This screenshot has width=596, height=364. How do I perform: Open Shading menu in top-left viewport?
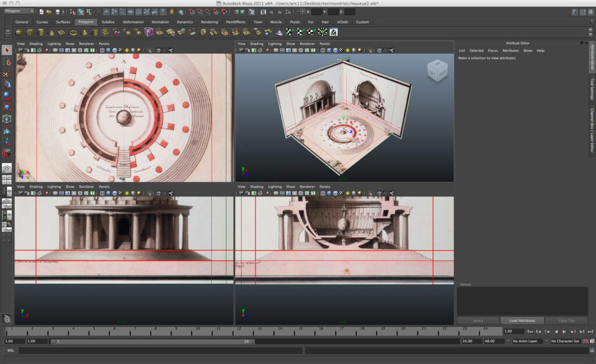click(x=36, y=44)
